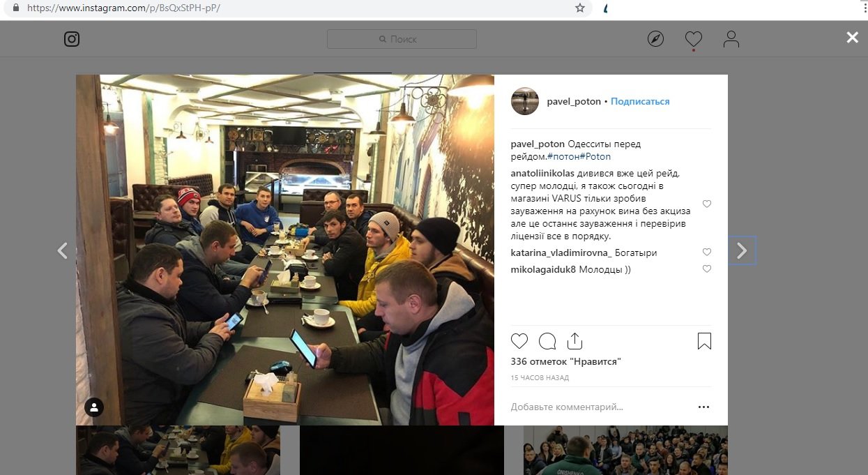The width and height of the screenshot is (868, 475).
Task: Open the Instagram home logo
Action: [x=72, y=39]
